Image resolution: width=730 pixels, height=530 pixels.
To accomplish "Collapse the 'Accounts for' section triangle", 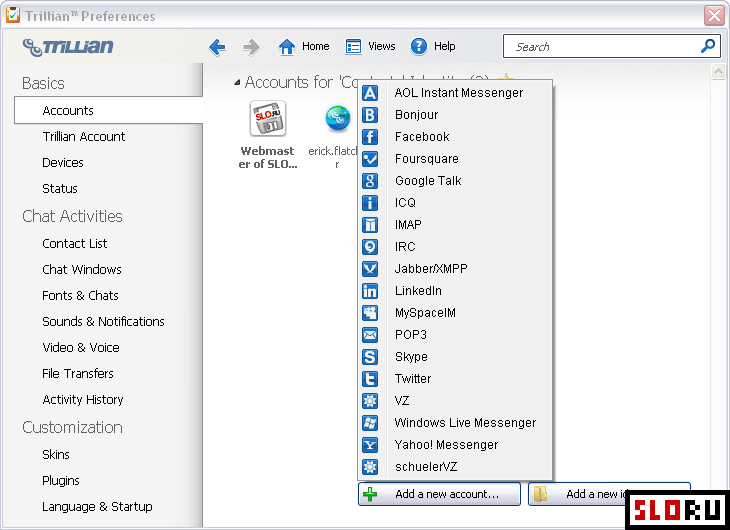I will coord(237,83).
